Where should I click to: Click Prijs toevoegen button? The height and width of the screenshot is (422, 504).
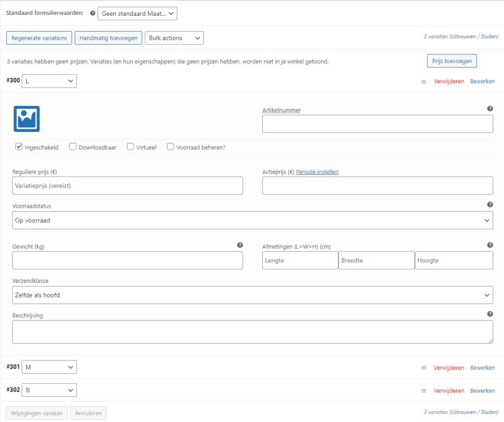tap(452, 61)
